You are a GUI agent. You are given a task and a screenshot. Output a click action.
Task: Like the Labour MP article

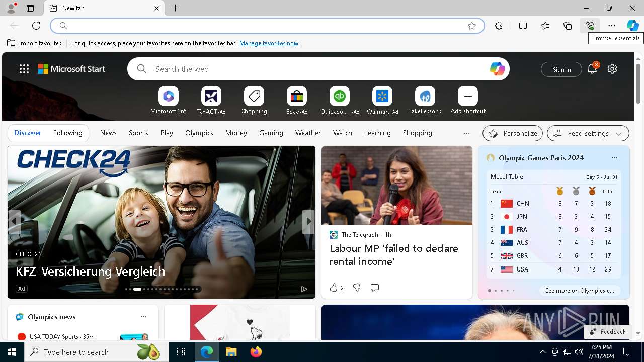click(336, 288)
